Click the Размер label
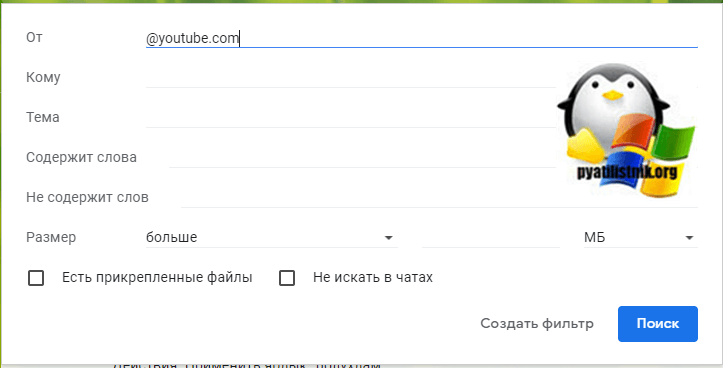 pos(51,237)
